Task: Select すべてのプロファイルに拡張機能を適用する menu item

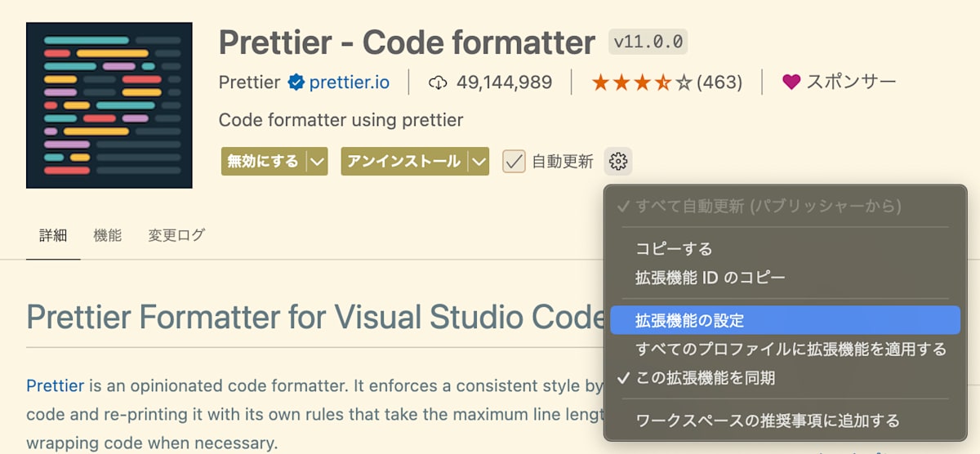Action: (x=785, y=349)
